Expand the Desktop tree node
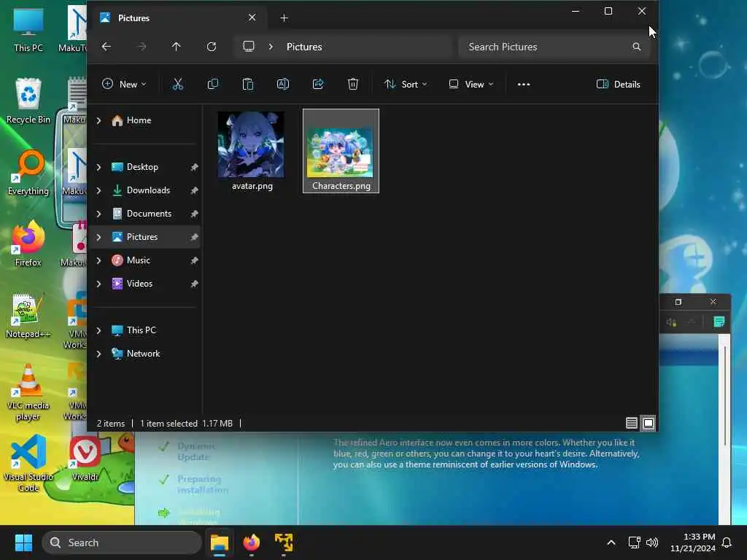 [98, 167]
